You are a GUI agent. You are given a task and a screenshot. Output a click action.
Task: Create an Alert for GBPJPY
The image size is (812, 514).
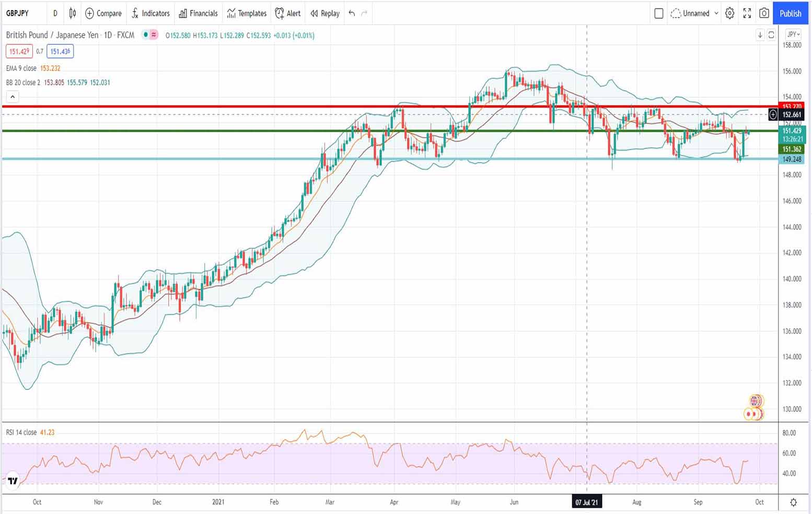pos(287,14)
